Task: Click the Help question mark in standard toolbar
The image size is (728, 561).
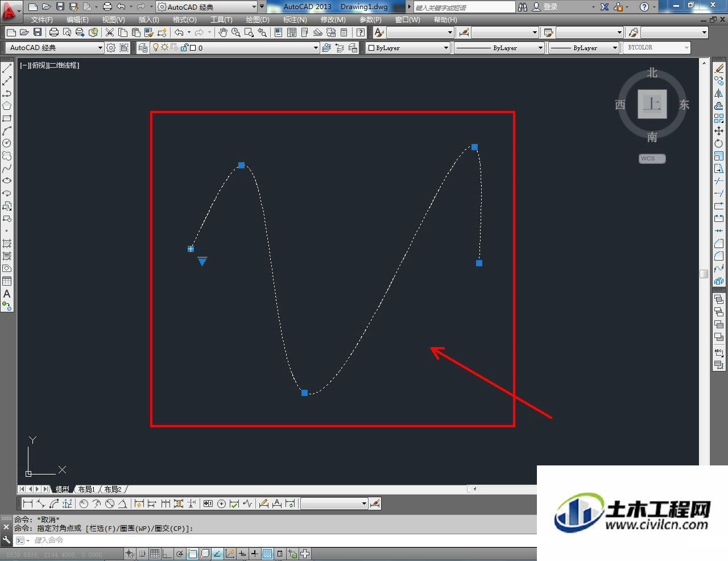Action: point(361,32)
